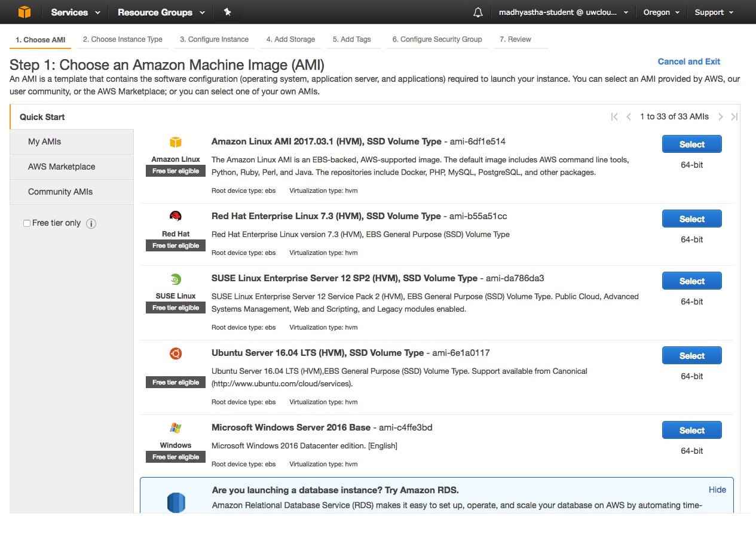Click the Ubuntu logo
Screen dimensions: 756x538
175,353
